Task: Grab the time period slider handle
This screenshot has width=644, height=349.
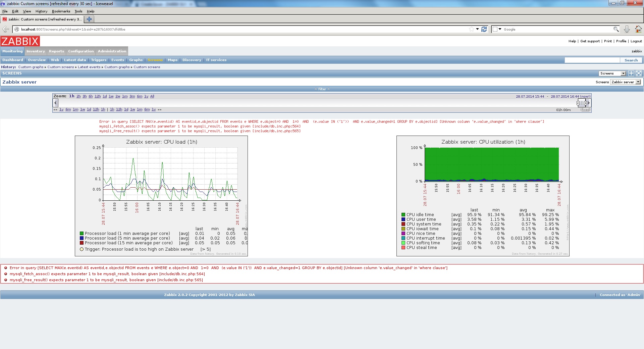Action: coord(582,103)
